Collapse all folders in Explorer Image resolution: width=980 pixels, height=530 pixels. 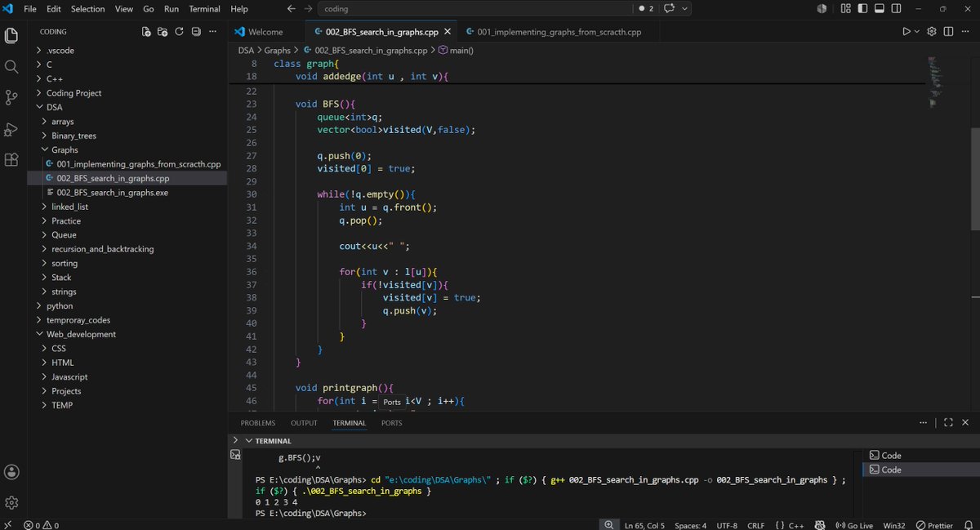point(196,32)
